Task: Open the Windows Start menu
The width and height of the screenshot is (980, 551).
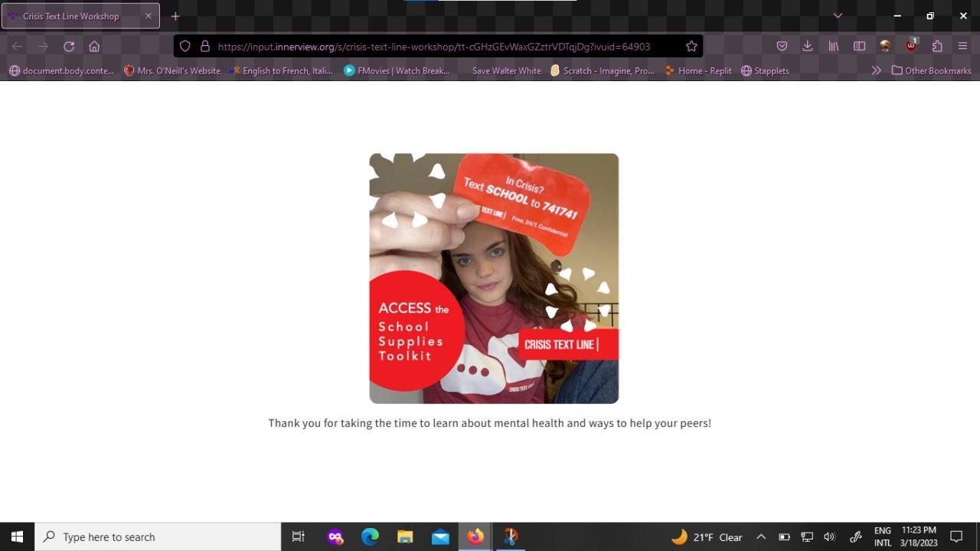Action: 17,536
